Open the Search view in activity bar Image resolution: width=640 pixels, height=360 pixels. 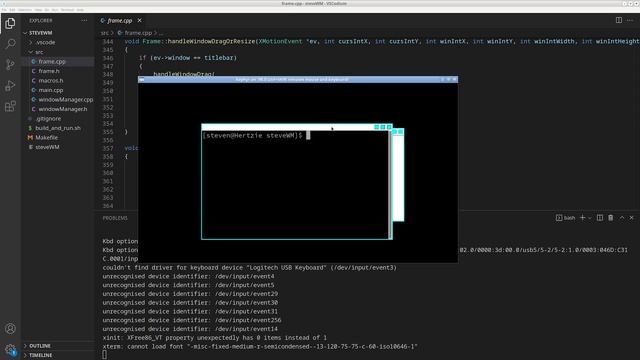coord(10,43)
